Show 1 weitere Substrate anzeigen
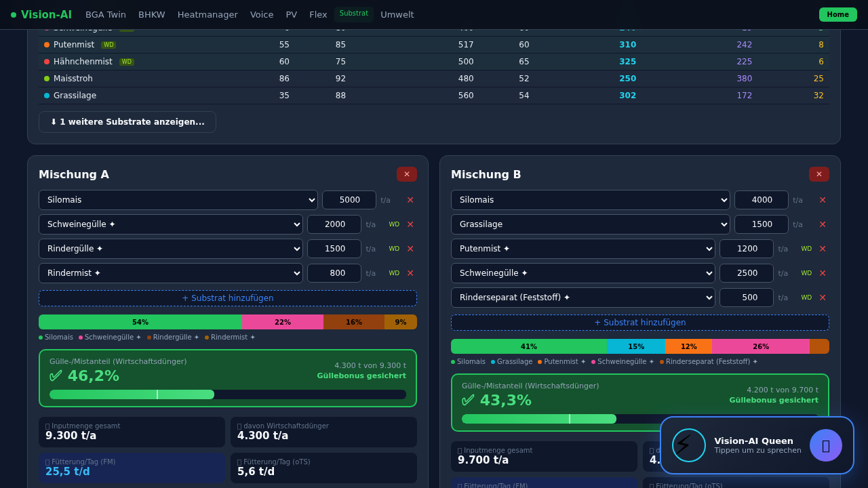 (127, 122)
